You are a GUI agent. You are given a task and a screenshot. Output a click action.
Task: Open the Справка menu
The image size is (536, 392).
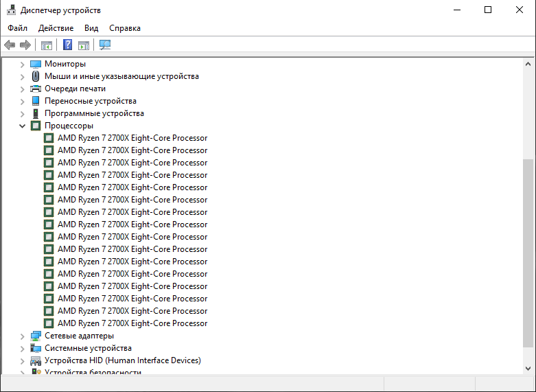pos(125,28)
